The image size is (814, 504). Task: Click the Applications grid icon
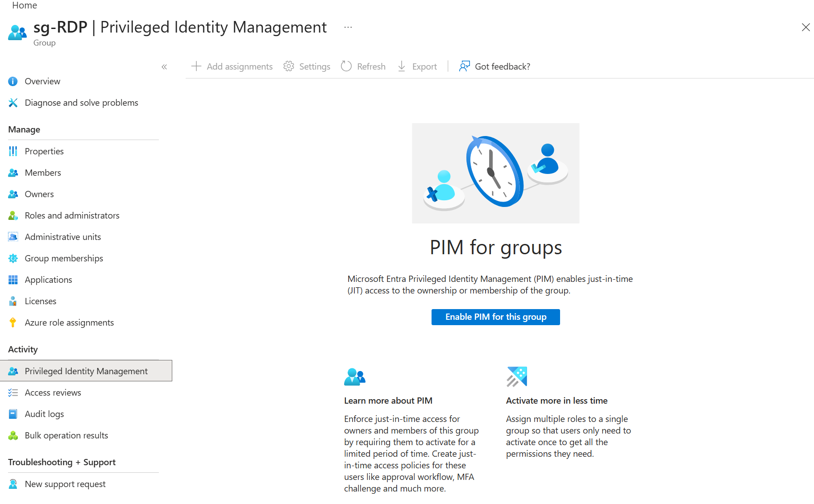[x=13, y=280]
